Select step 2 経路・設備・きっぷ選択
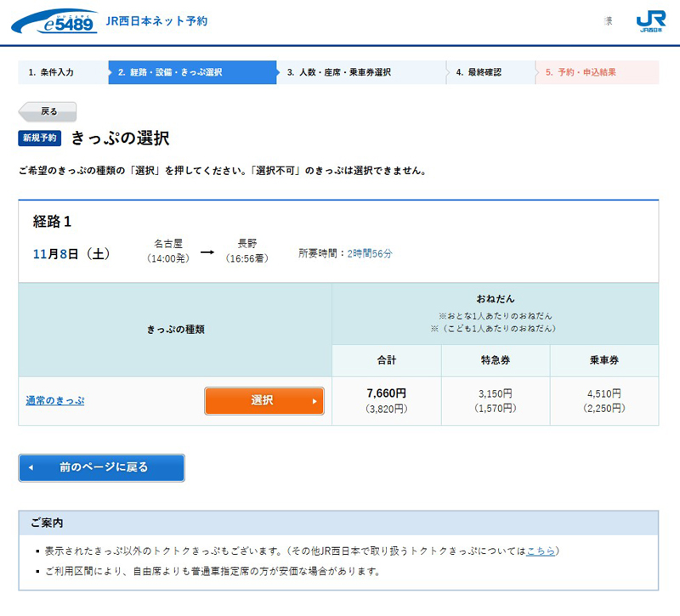 click(x=191, y=72)
